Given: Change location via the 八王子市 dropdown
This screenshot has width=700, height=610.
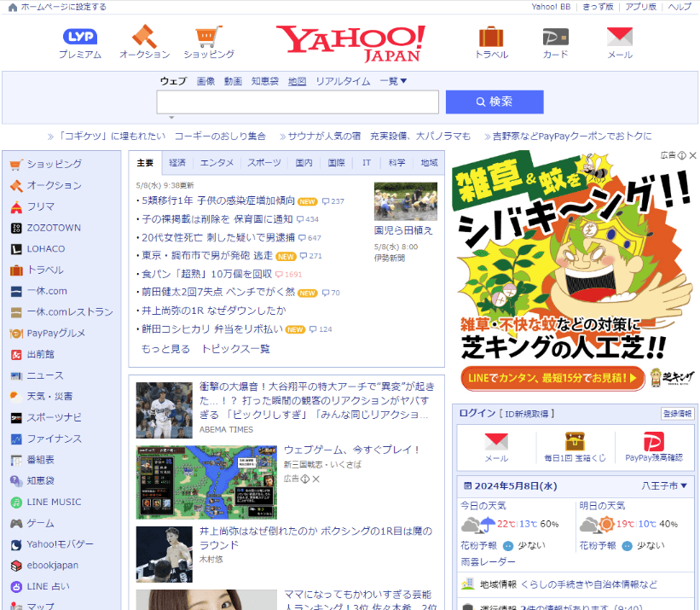Looking at the screenshot, I should tap(665, 485).
